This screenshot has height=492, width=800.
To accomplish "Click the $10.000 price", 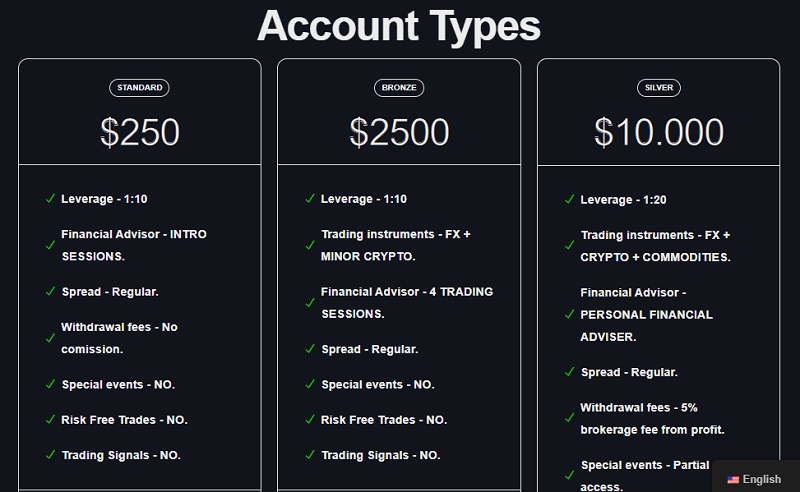I will click(x=659, y=133).
